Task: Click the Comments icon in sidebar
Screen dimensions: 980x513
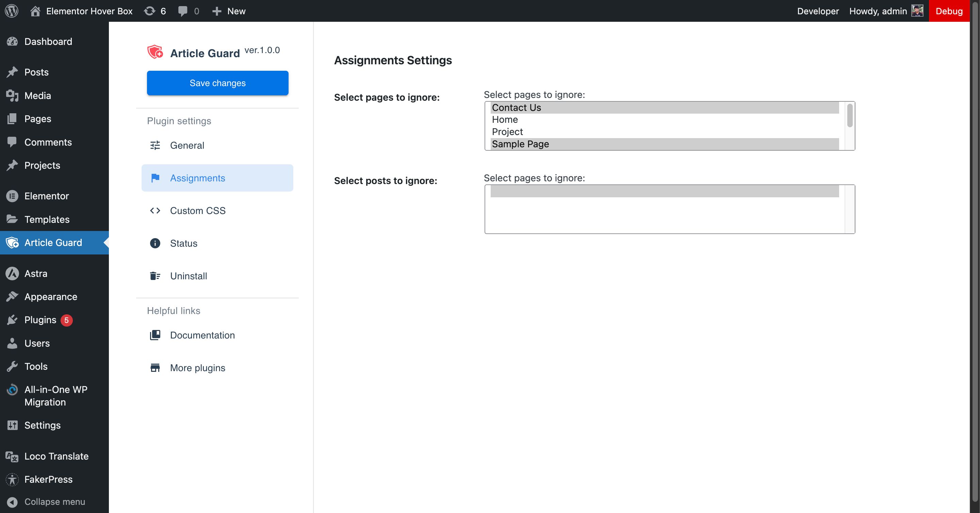Action: 12,142
